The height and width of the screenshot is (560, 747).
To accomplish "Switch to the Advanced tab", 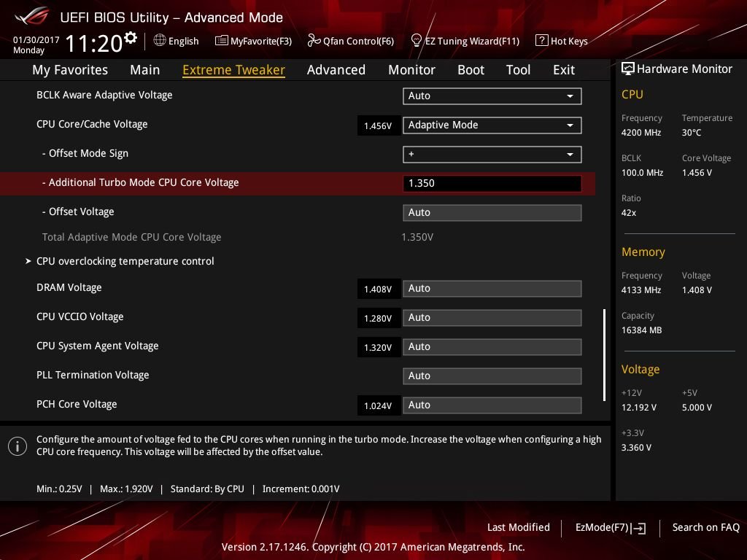I will [336, 70].
